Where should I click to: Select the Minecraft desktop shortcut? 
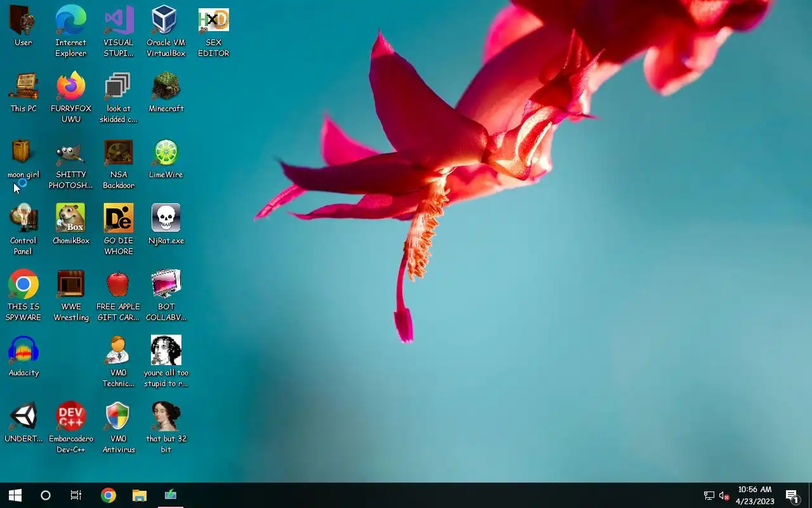click(x=166, y=93)
